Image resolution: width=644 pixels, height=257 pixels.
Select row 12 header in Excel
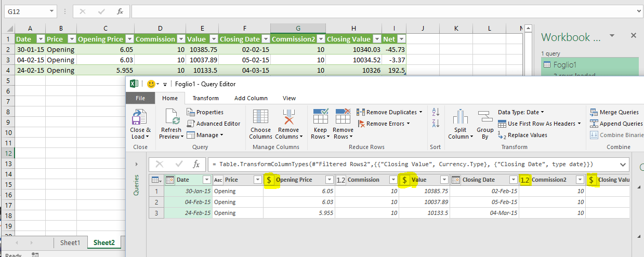point(7,153)
